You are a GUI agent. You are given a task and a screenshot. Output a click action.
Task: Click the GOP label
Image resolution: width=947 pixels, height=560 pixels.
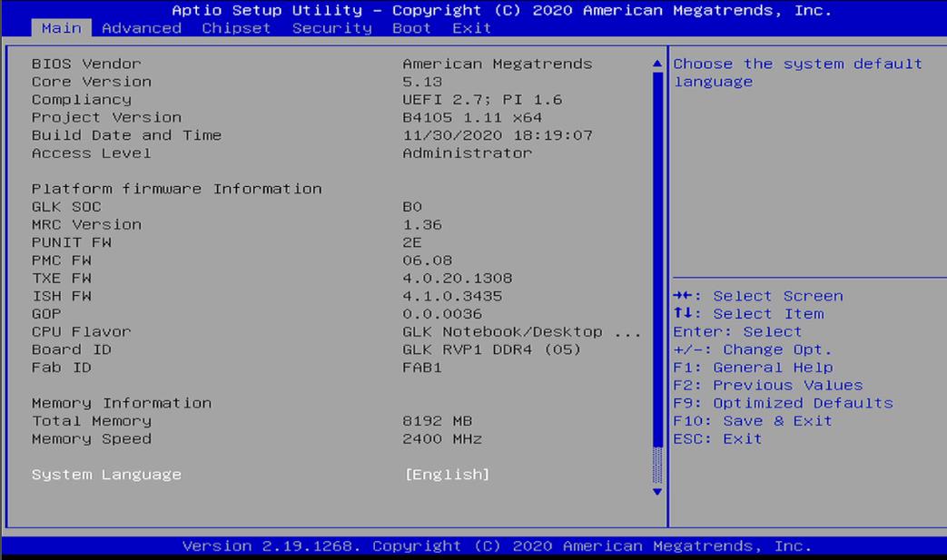point(46,314)
